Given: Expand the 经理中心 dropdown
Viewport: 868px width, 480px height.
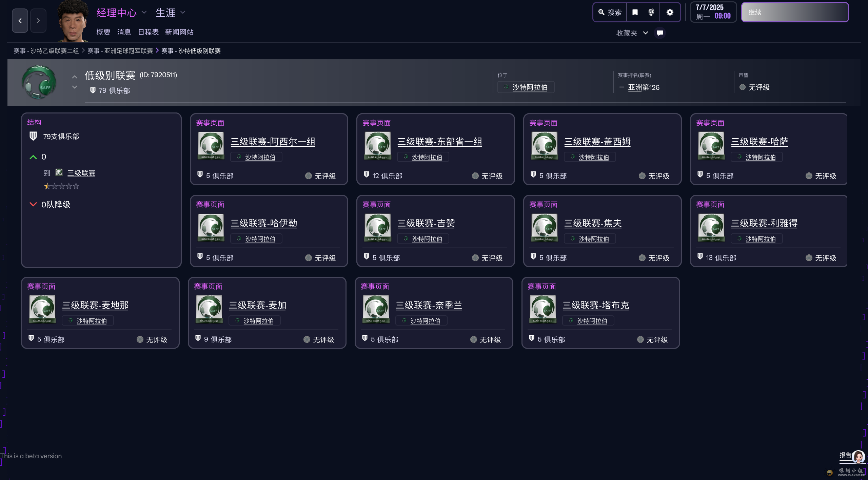Looking at the screenshot, I should pos(144,13).
